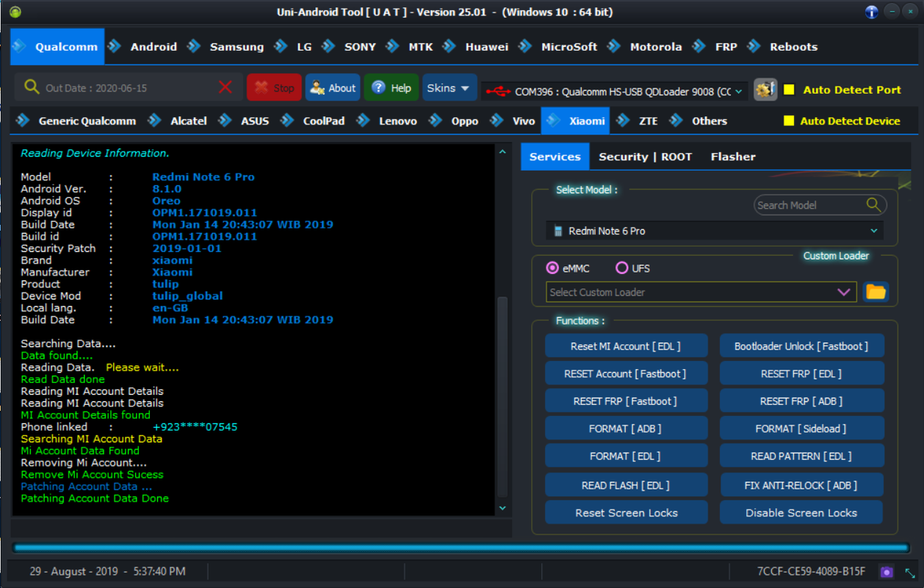924x588 pixels.
Task: Select the Xiaomi sub-tab
Action: tap(577, 121)
